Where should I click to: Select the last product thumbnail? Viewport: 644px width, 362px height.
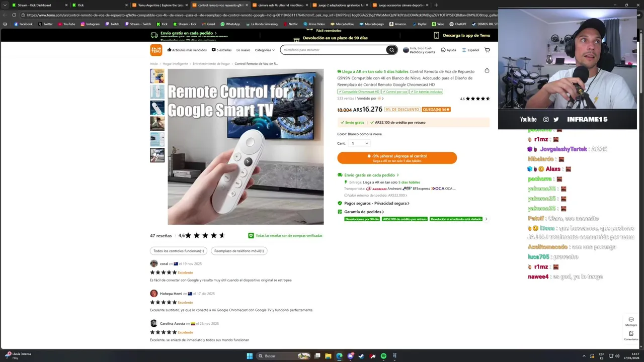157,155
